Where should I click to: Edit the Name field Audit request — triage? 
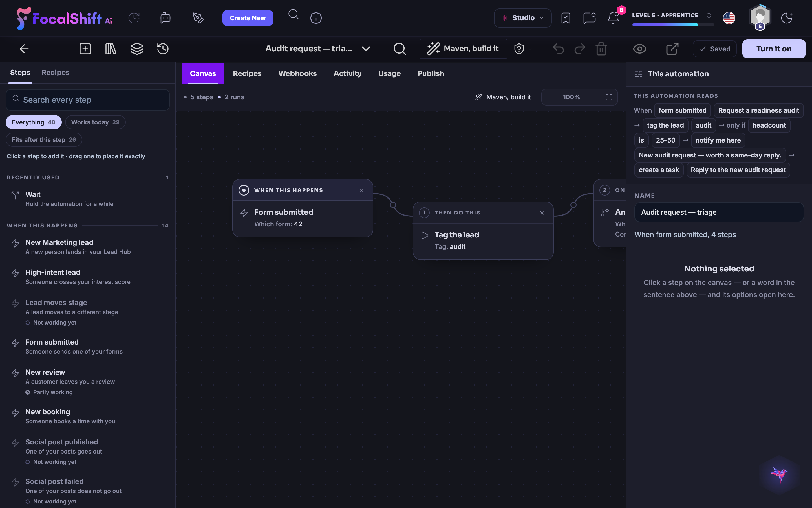point(719,212)
